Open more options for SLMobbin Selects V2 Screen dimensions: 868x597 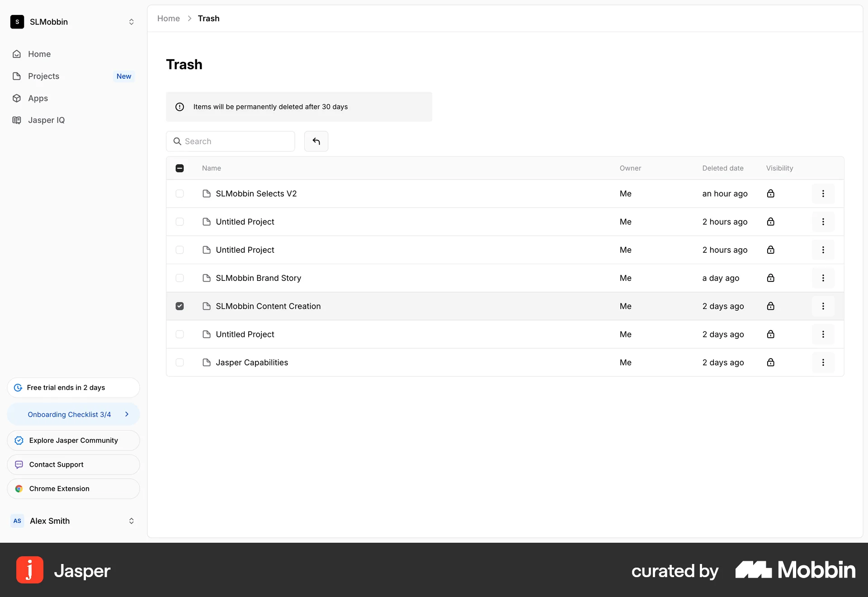tap(823, 194)
